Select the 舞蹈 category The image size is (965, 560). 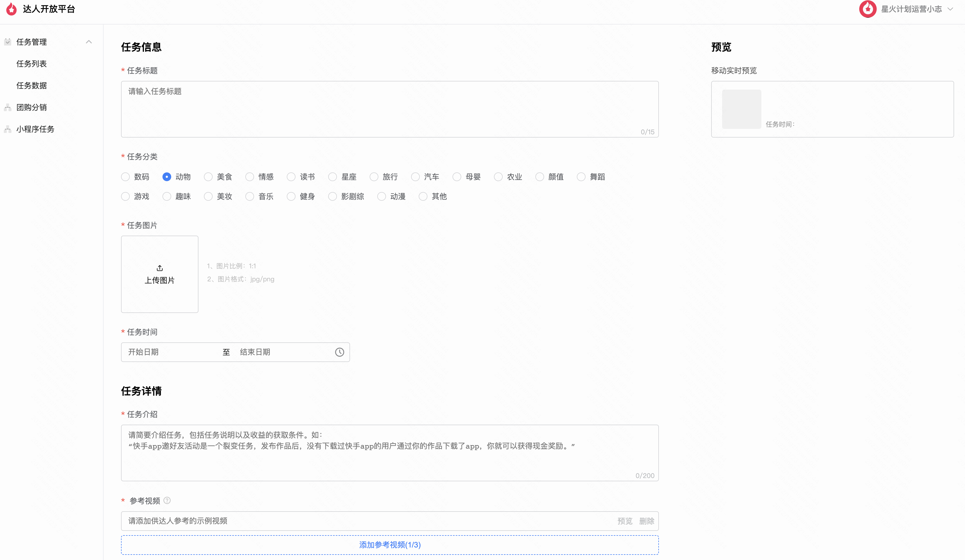[x=591, y=177]
